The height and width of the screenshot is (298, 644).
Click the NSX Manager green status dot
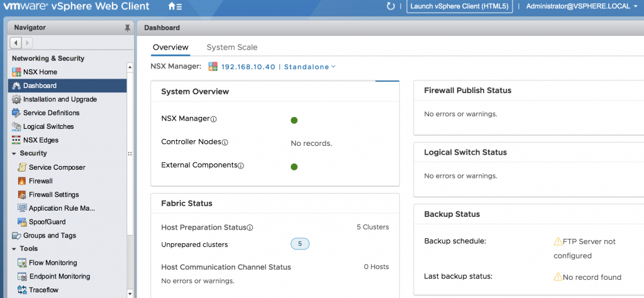(294, 120)
